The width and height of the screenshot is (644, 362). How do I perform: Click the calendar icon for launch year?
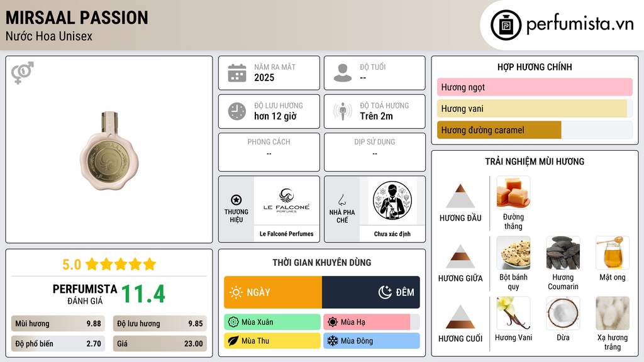(x=237, y=73)
